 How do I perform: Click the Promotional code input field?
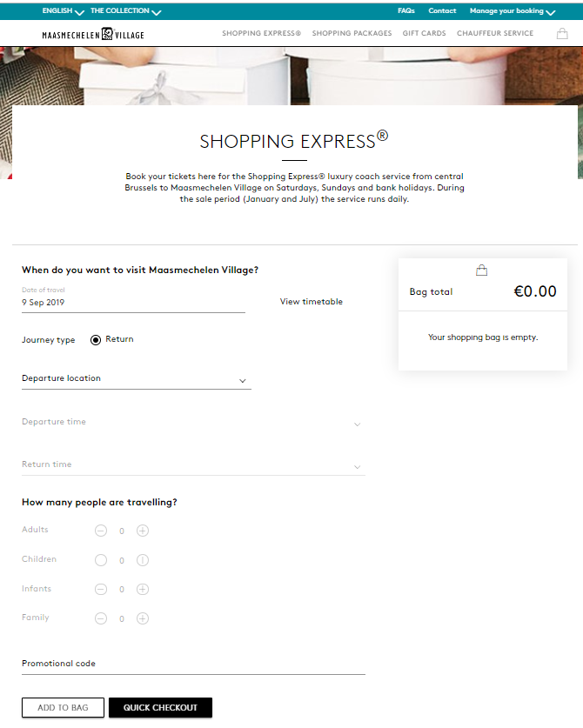(x=192, y=665)
